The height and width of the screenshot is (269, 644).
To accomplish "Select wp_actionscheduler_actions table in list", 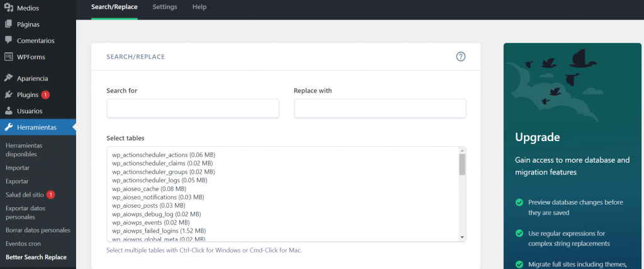I will point(164,154).
